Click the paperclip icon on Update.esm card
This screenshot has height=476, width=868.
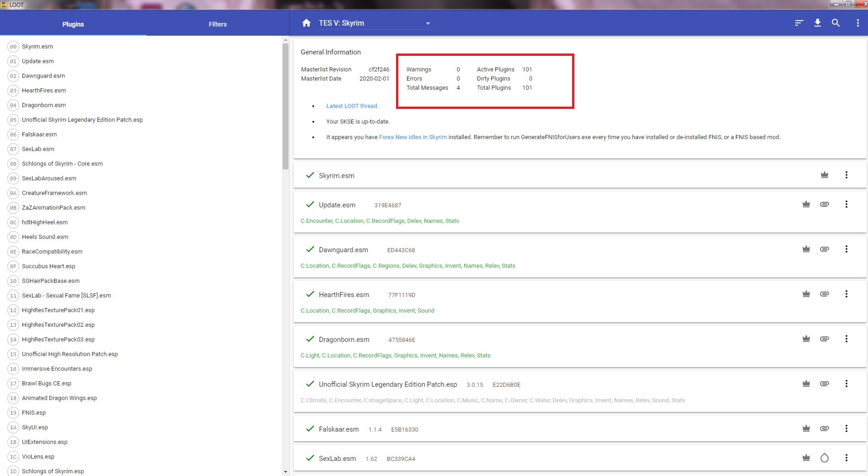click(x=825, y=204)
